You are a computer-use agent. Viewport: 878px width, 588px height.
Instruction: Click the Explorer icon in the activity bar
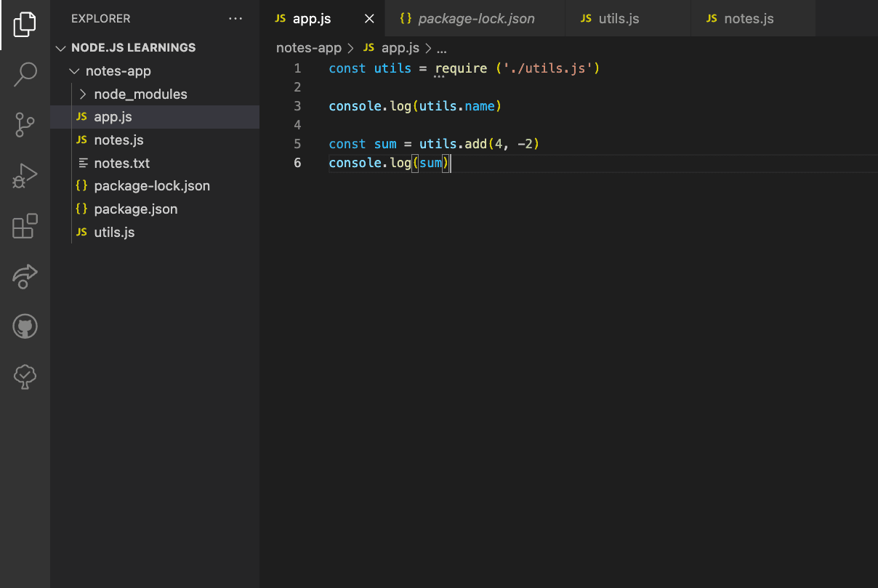pos(25,24)
